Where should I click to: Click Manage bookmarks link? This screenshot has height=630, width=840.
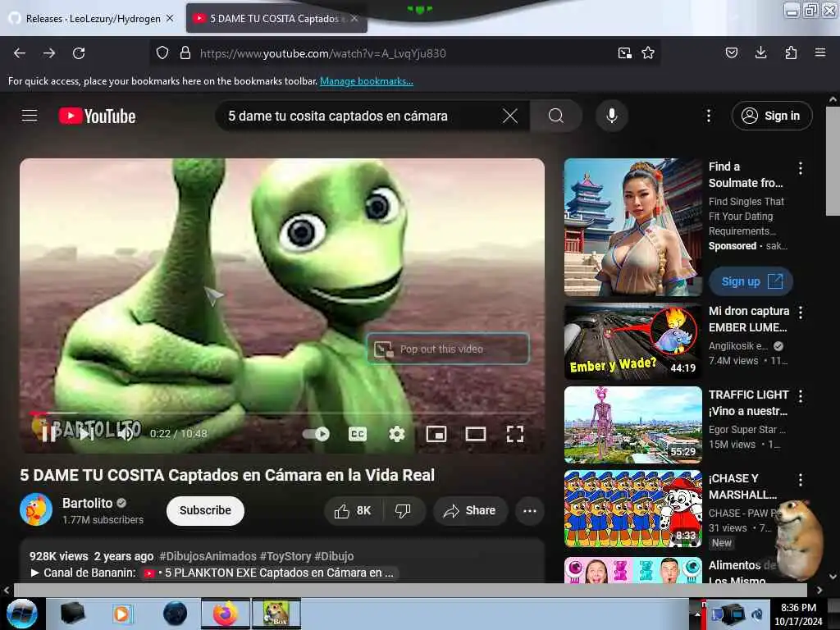pyautogui.click(x=367, y=81)
